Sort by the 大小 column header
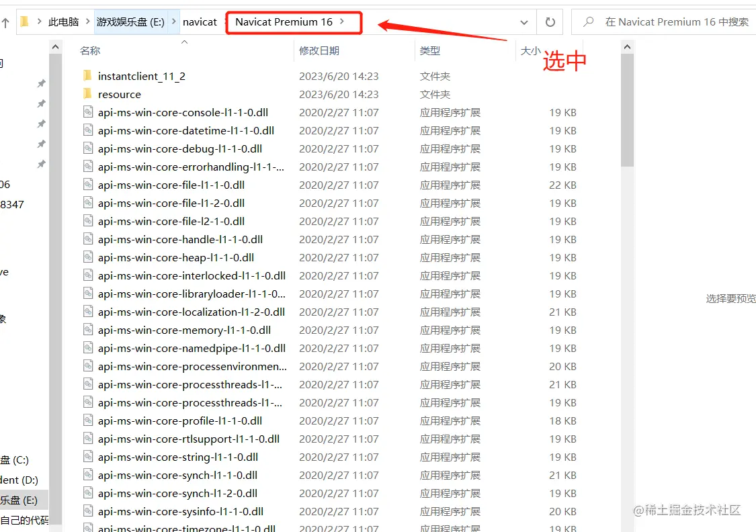The image size is (756, 532). 530,50
